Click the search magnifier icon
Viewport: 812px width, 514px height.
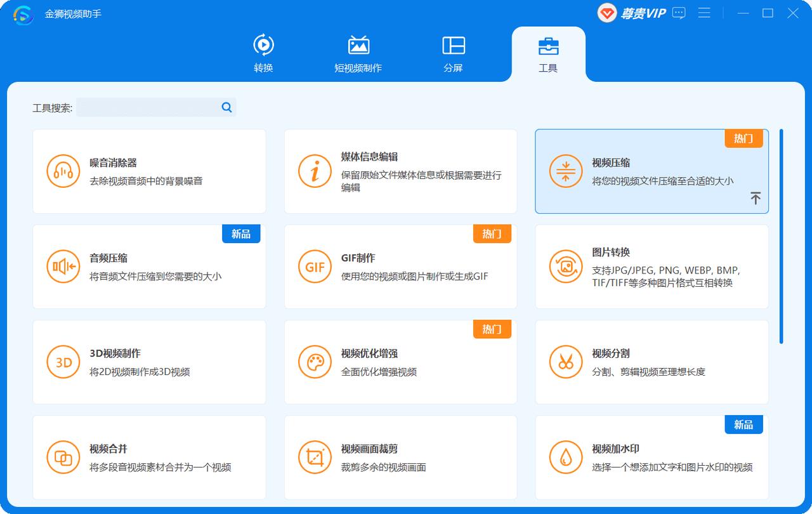(226, 107)
